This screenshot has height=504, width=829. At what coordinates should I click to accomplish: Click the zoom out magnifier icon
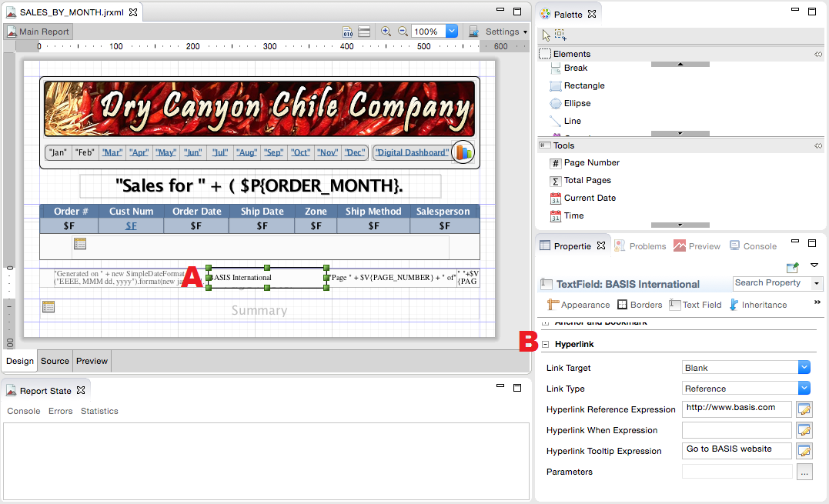(402, 32)
